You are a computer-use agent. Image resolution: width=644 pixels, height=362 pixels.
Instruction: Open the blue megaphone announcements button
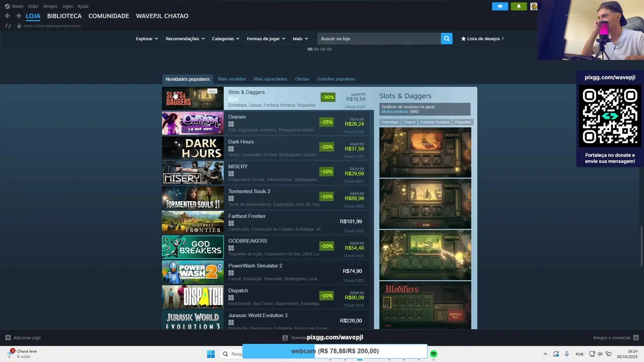(500, 7)
